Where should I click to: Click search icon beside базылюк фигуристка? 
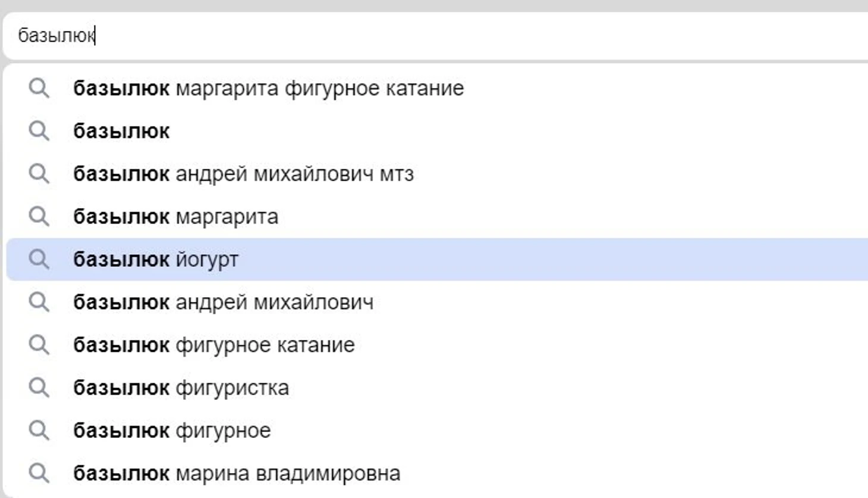point(39,388)
